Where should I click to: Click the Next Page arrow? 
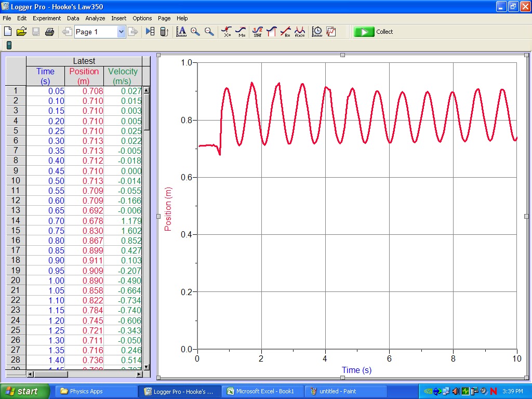(x=134, y=32)
